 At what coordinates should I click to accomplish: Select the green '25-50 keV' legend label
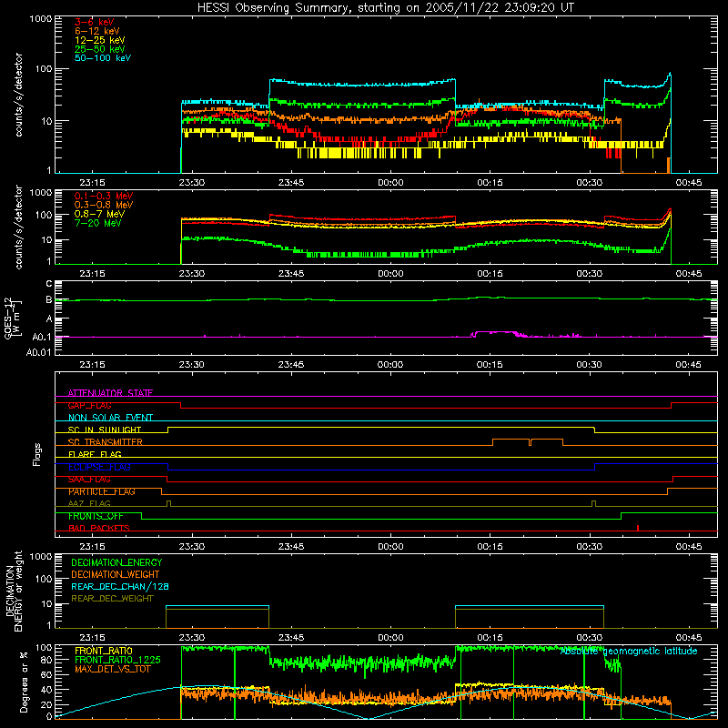click(99, 49)
